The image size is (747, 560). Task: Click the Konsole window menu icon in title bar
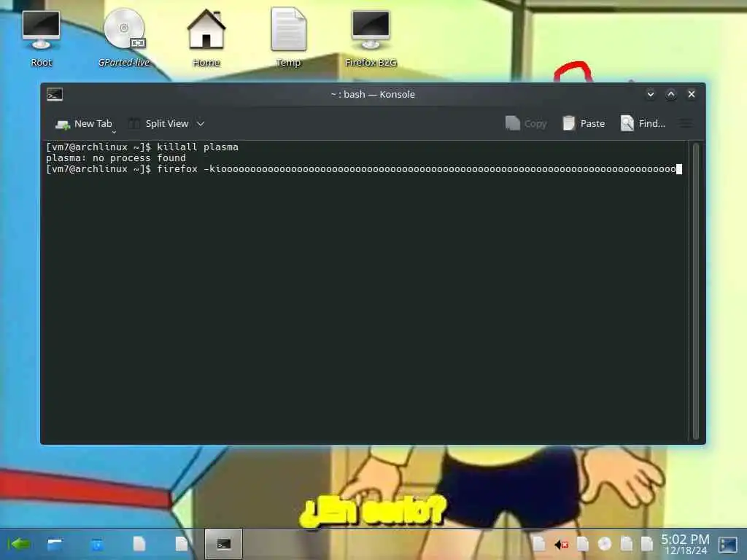click(x=55, y=94)
